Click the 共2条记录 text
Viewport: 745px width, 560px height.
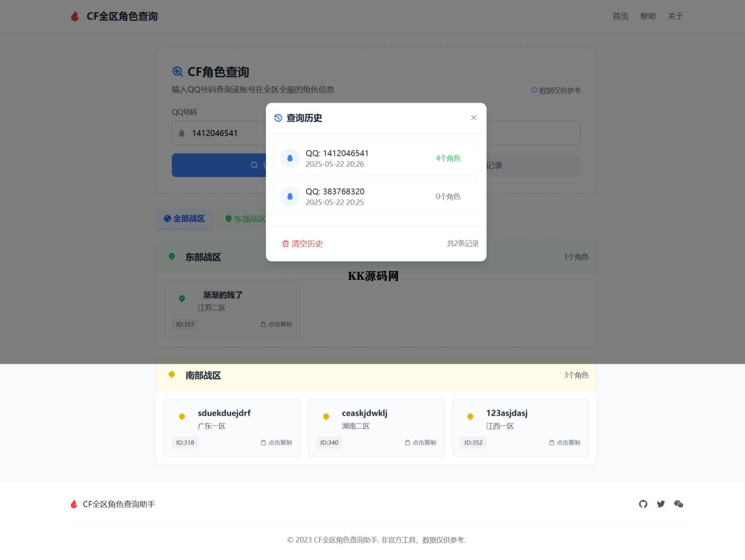(x=463, y=244)
